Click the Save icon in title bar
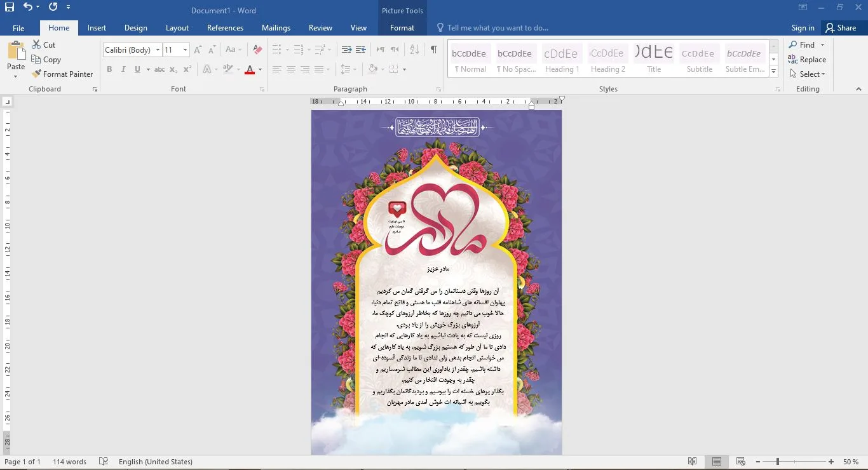This screenshot has height=470, width=868. 10,8
